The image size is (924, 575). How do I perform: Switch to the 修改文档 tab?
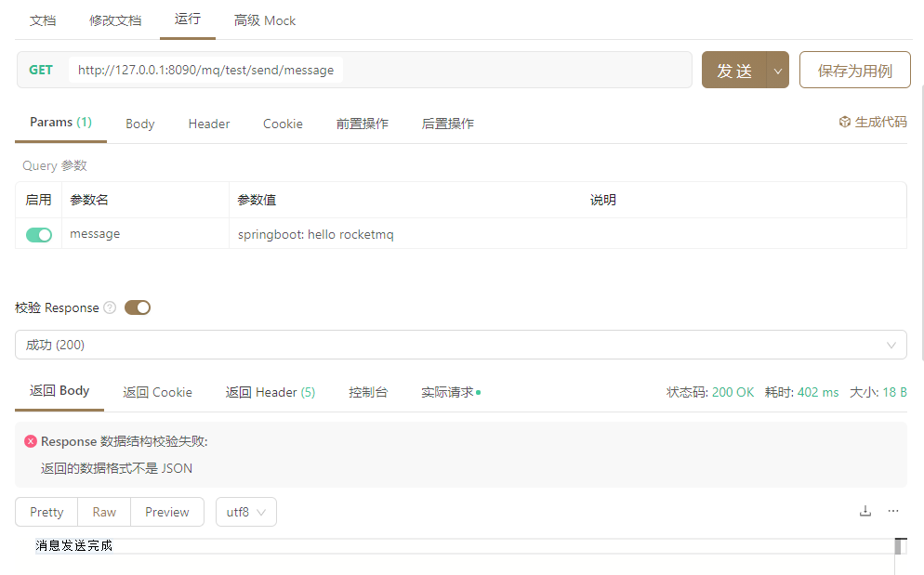tap(115, 20)
